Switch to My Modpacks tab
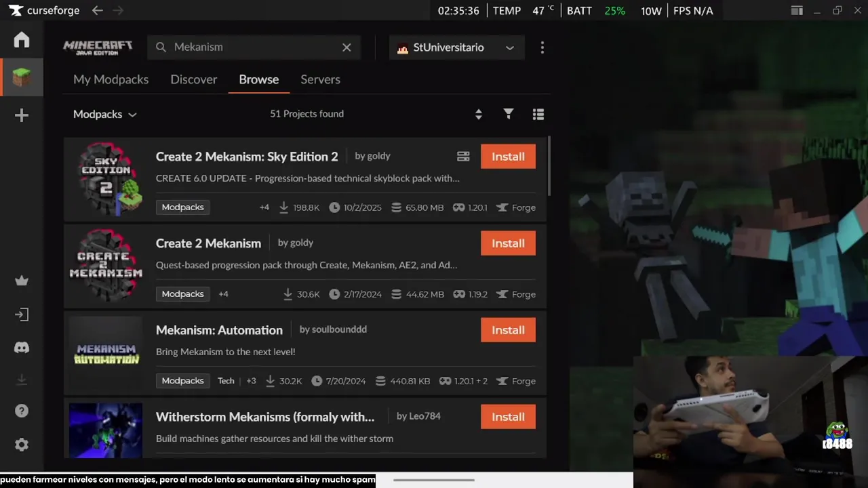This screenshot has height=488, width=868. click(x=111, y=79)
